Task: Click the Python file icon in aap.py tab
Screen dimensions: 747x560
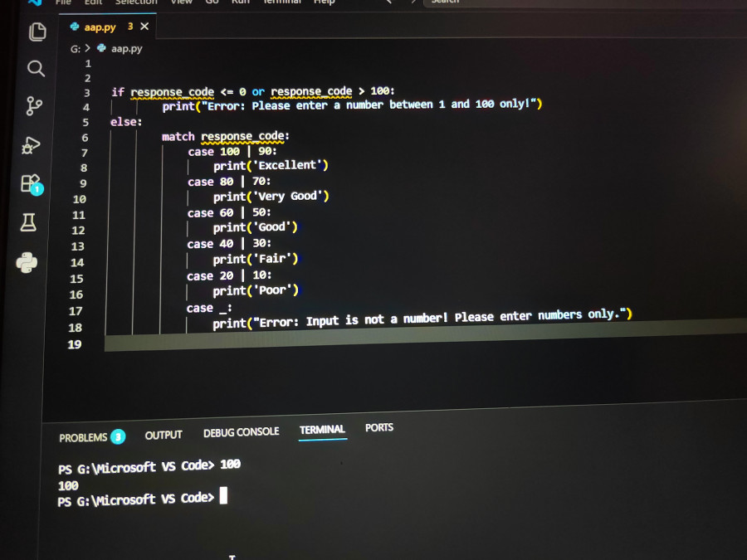Action: point(75,27)
